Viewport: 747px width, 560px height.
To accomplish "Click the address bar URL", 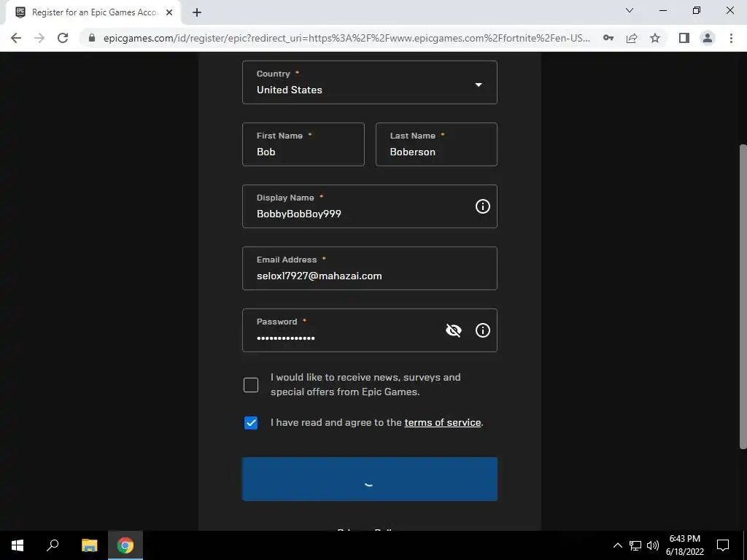I will pos(347,38).
